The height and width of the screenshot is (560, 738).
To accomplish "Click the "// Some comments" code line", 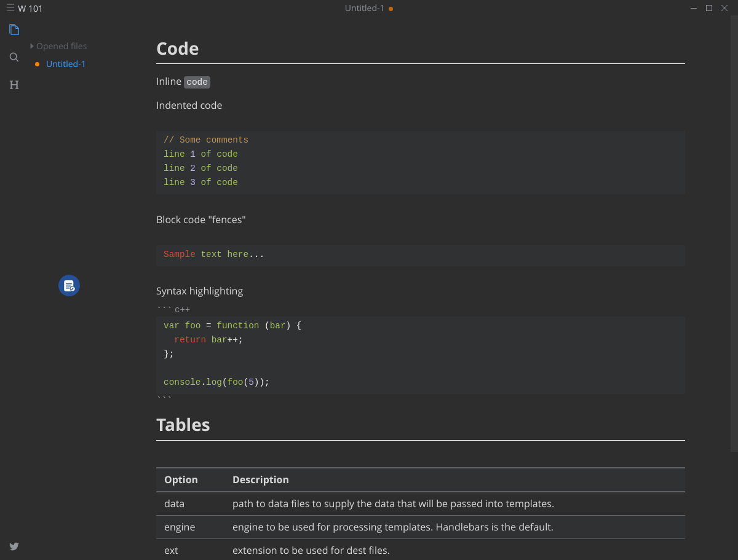I will [x=206, y=140].
